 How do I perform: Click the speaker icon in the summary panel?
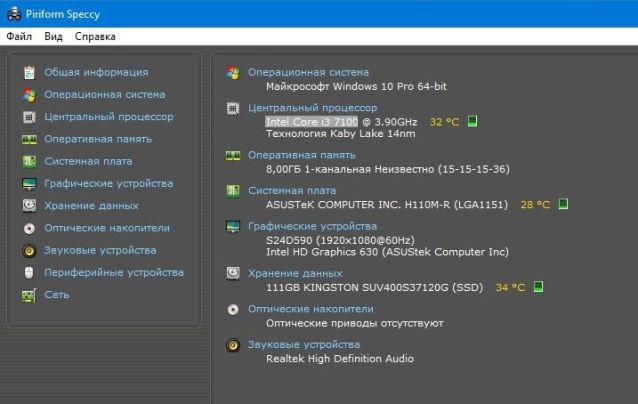(233, 345)
